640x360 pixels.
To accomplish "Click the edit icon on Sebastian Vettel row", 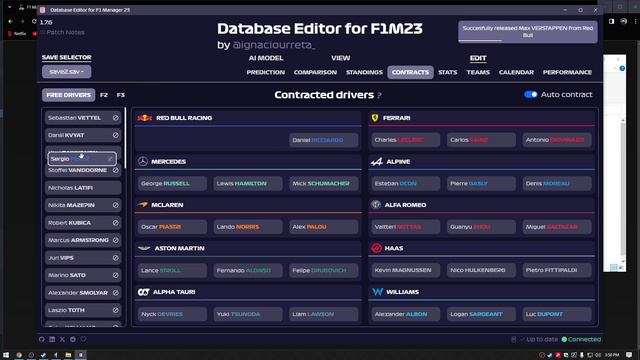I will coord(116,118).
